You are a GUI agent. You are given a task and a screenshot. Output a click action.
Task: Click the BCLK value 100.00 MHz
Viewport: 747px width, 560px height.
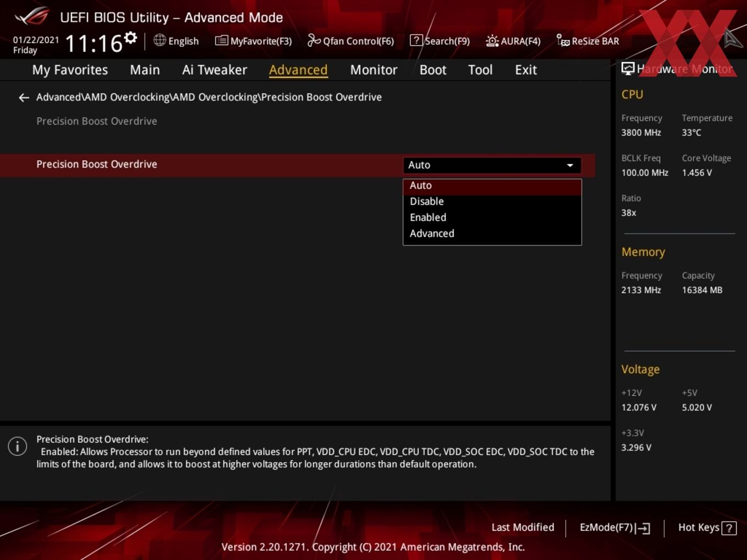click(x=645, y=173)
